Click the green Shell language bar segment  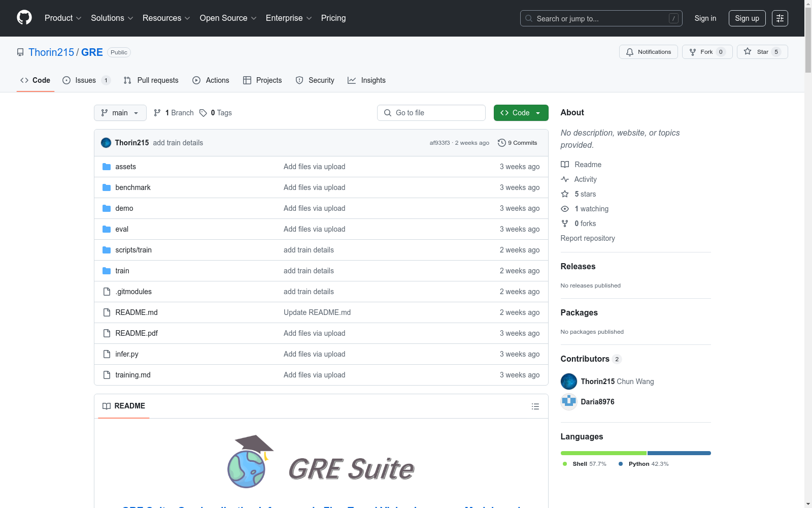(603, 453)
